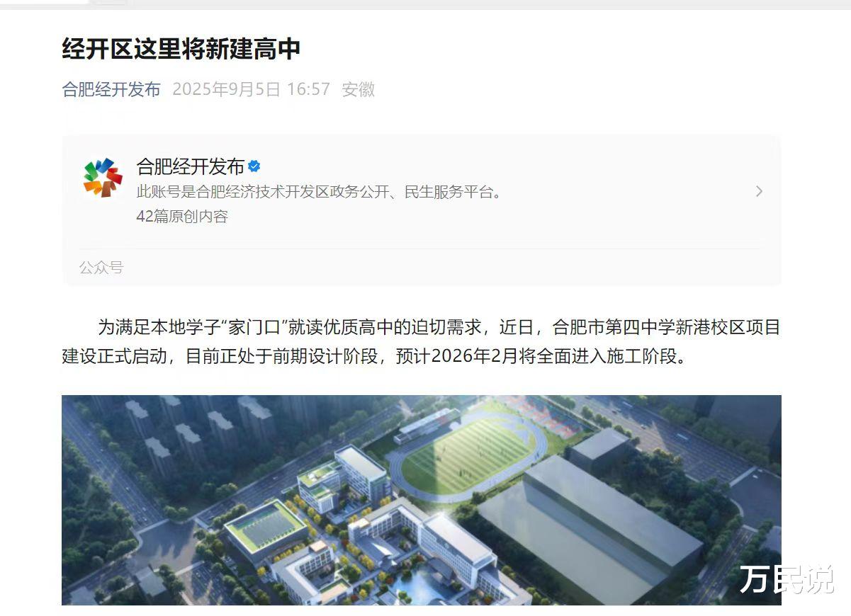Open 合肥经开发布 account name inside the card
This screenshot has width=851, height=616.
[190, 166]
